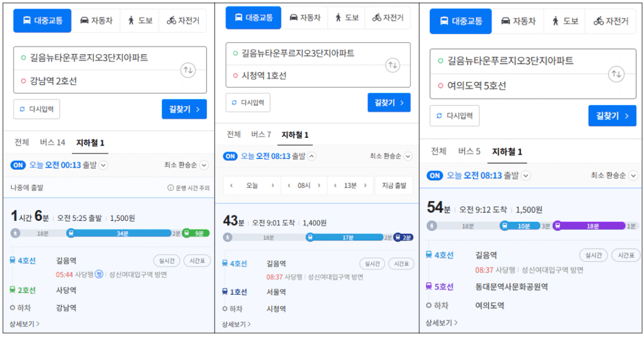
Task: Select 자전거 bike mode above 여의도역 route
Action: pyautogui.click(x=610, y=21)
